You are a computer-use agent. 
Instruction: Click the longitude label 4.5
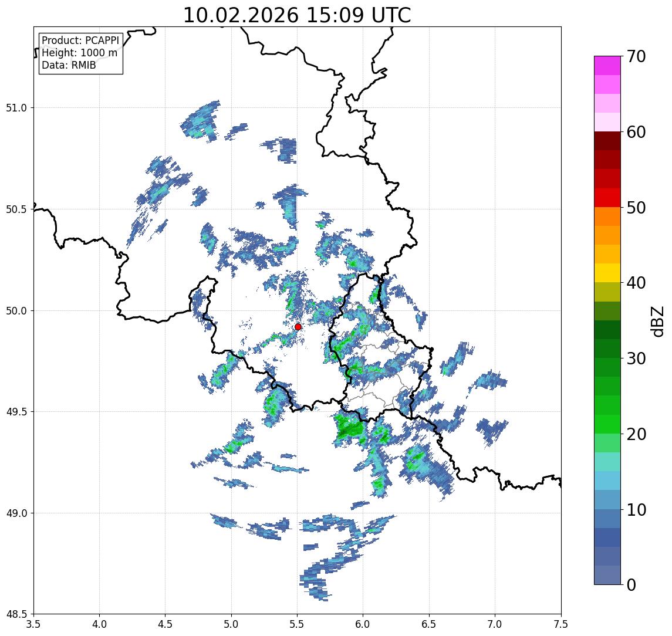tap(166, 624)
